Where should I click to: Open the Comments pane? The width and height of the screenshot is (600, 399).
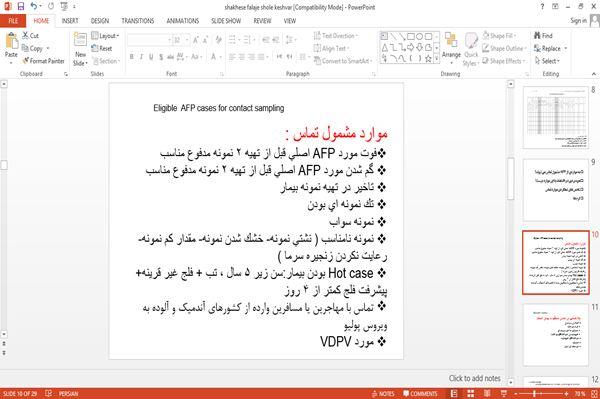point(420,393)
